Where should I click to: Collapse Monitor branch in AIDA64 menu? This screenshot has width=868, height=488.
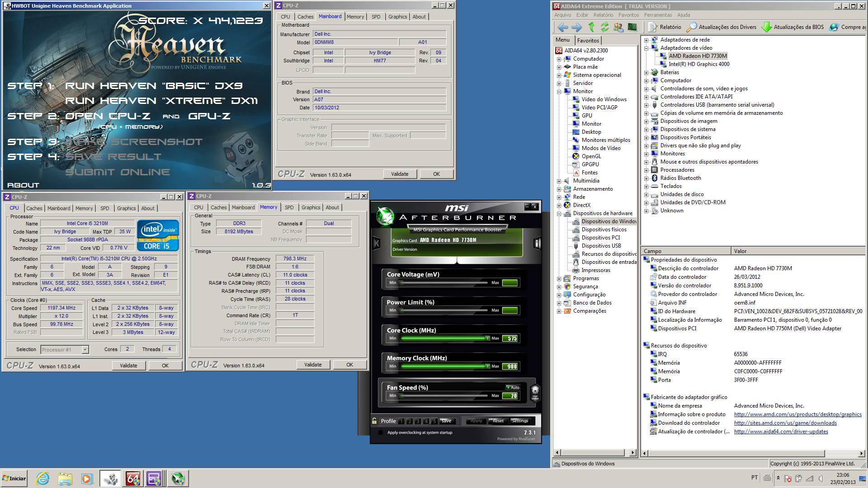(559, 91)
